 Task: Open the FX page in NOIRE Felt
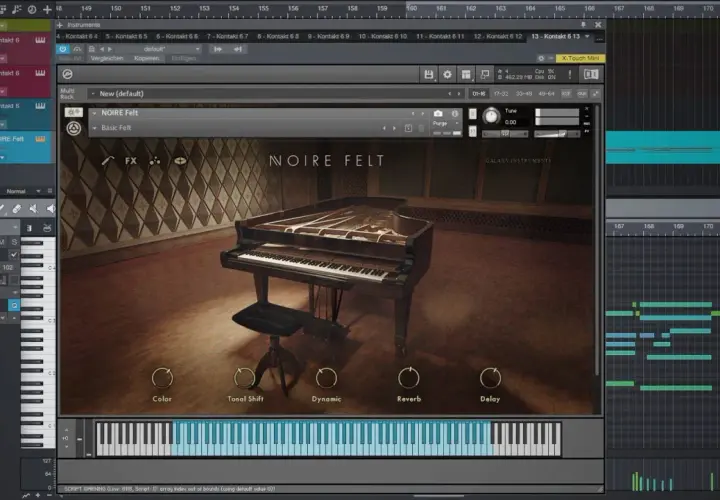tap(131, 161)
